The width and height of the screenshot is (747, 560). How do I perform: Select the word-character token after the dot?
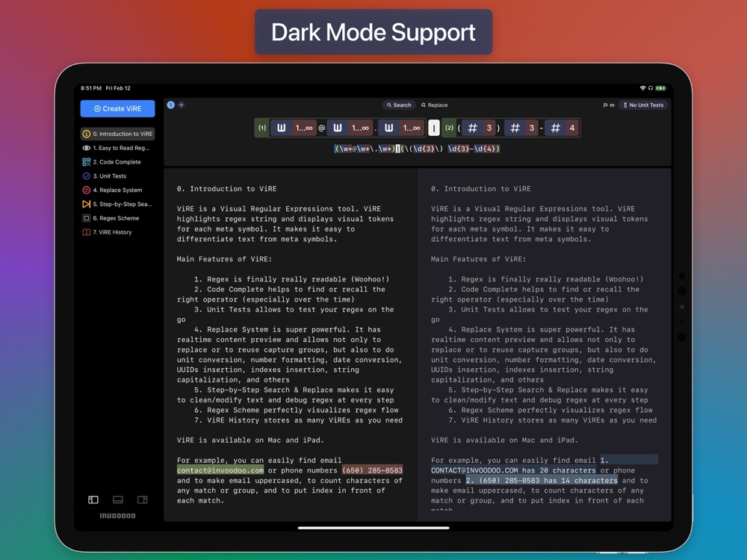coord(388,128)
